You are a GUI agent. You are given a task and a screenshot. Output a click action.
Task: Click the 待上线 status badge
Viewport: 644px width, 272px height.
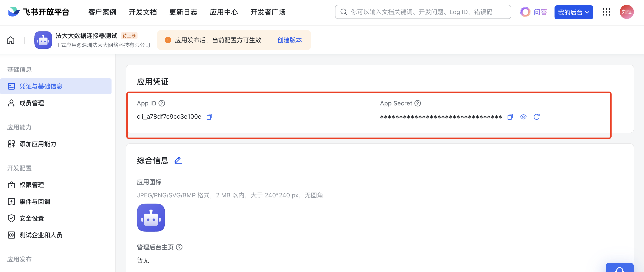tap(129, 36)
